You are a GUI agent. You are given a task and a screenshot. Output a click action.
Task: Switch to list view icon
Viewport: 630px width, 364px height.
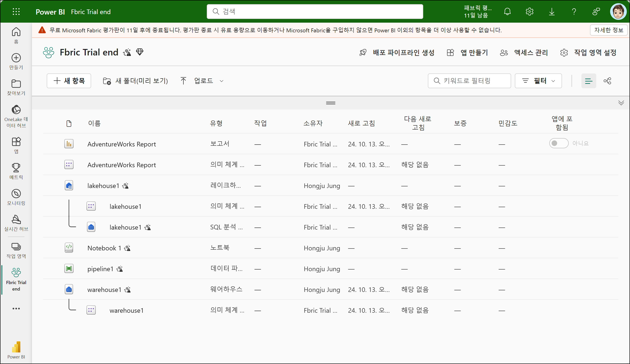[589, 81]
